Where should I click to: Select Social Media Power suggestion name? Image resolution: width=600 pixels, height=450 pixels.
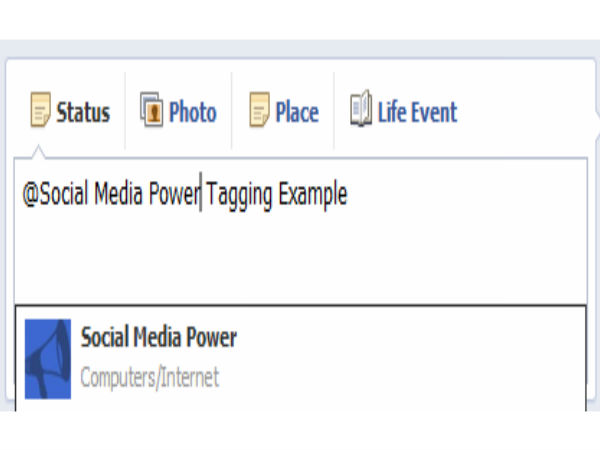pyautogui.click(x=159, y=337)
